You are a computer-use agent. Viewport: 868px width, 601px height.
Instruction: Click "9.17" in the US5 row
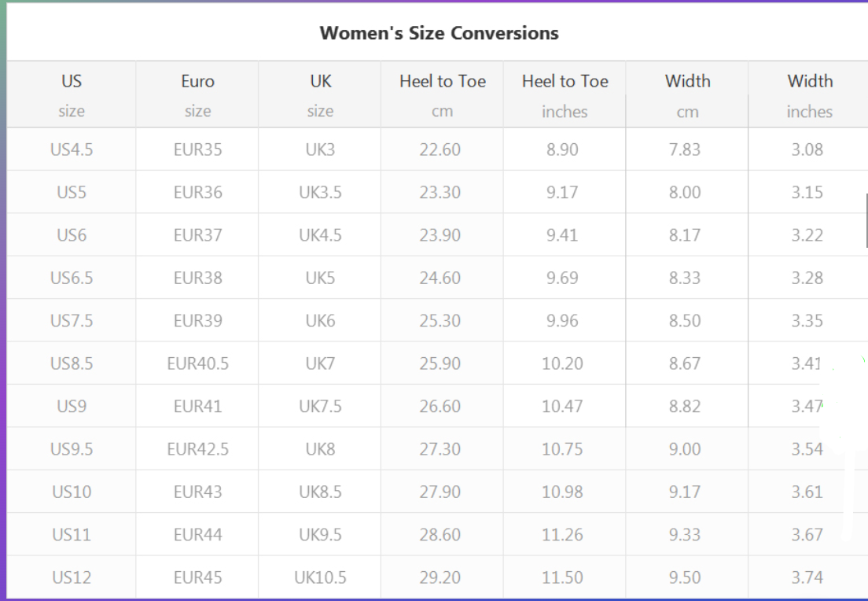click(562, 192)
